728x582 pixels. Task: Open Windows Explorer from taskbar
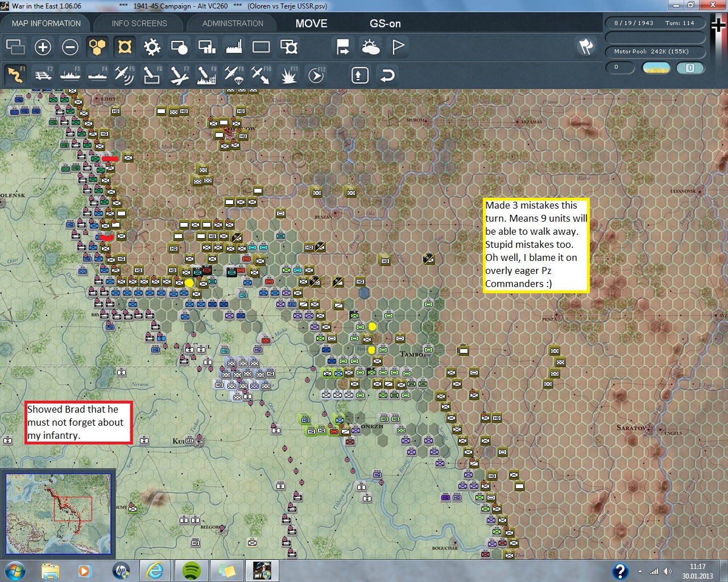[51, 571]
